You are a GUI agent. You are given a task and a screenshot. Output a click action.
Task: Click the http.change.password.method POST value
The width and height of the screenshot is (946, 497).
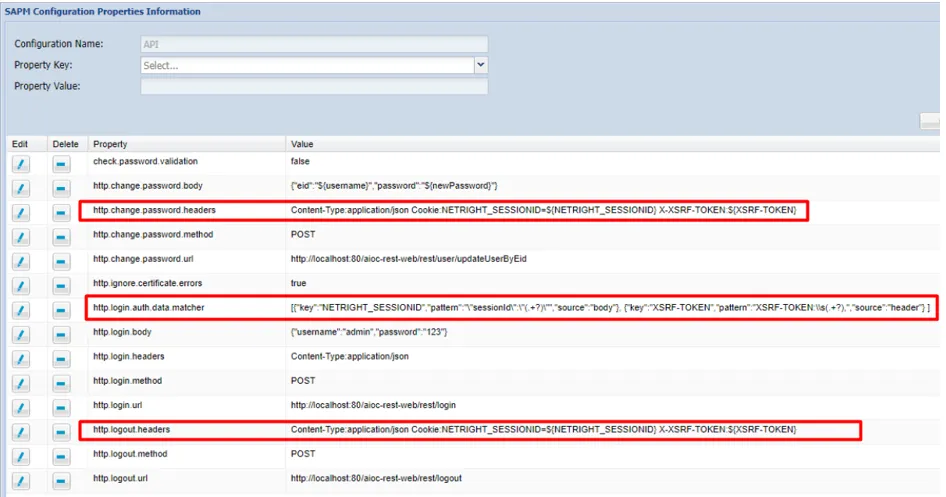coord(303,235)
